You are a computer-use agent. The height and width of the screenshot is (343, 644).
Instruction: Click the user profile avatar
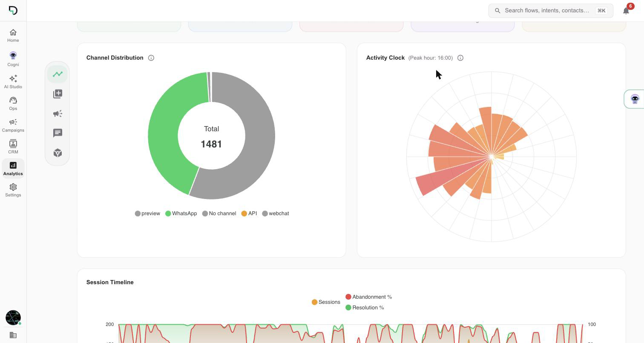[x=13, y=317]
